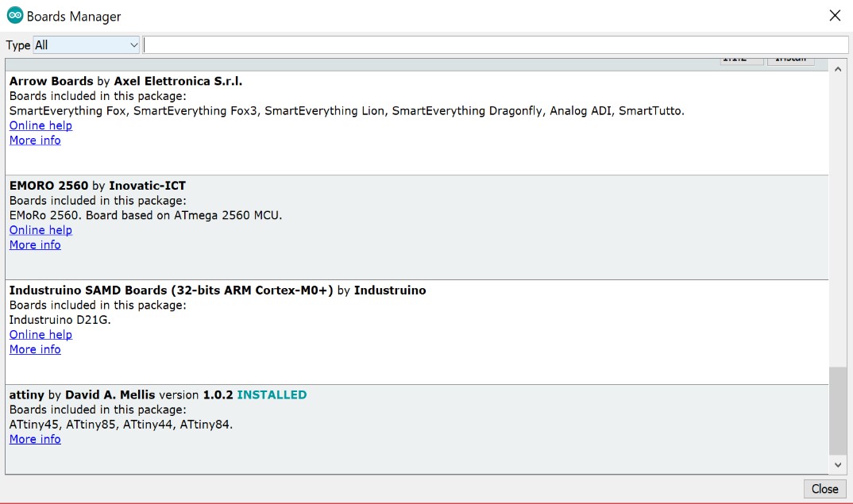Click the scrollbar up arrow
This screenshot has width=853, height=504.
click(x=838, y=69)
